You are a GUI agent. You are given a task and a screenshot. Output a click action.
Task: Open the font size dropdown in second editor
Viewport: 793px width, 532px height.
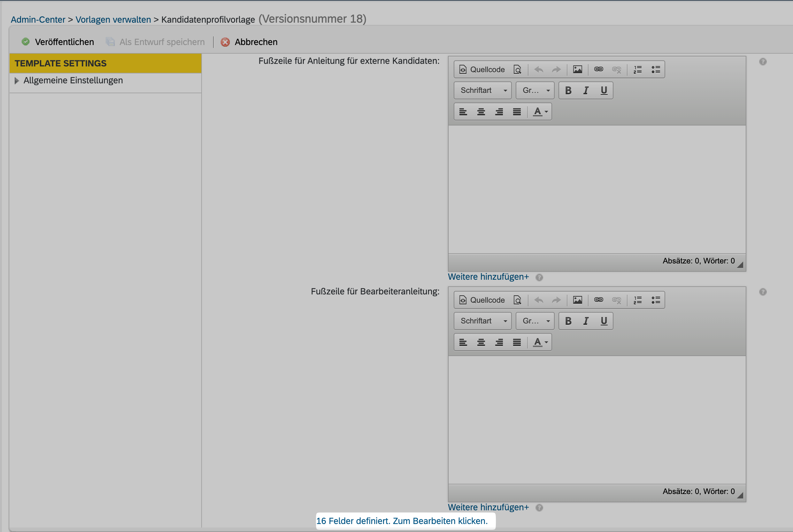(535, 321)
